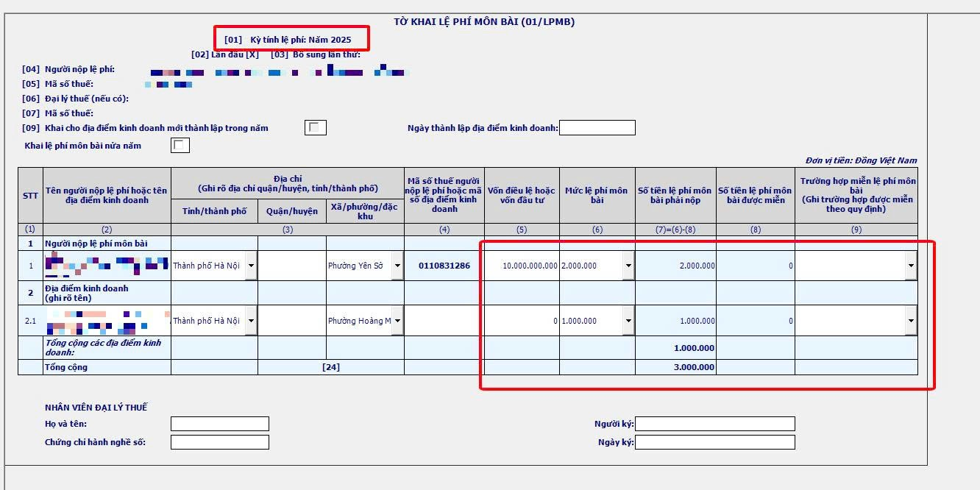The height and width of the screenshot is (490, 980).
Task: Click the Quận/huyện field in row 2.1
Action: click(291, 321)
